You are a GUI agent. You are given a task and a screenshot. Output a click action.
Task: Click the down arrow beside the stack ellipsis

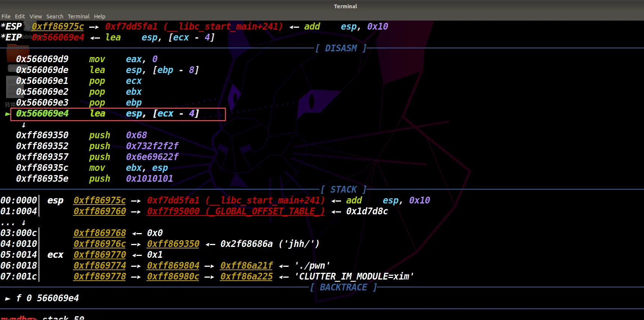click(24, 223)
